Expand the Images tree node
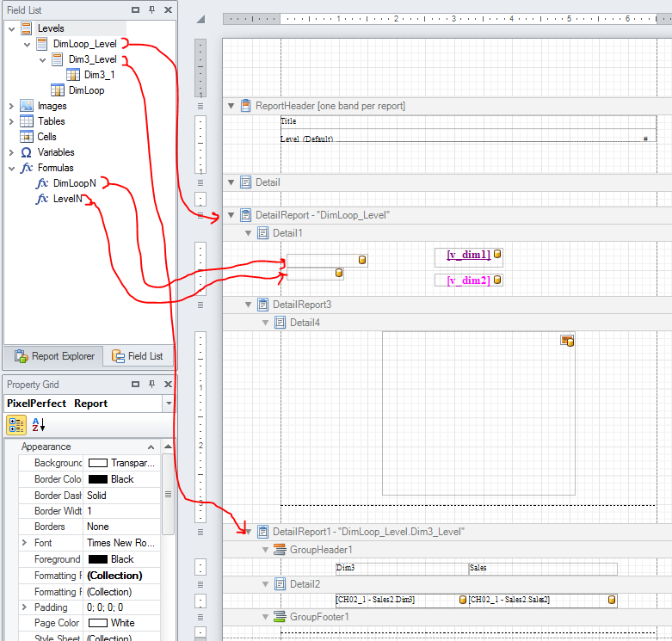The image size is (672, 641). coord(11,106)
